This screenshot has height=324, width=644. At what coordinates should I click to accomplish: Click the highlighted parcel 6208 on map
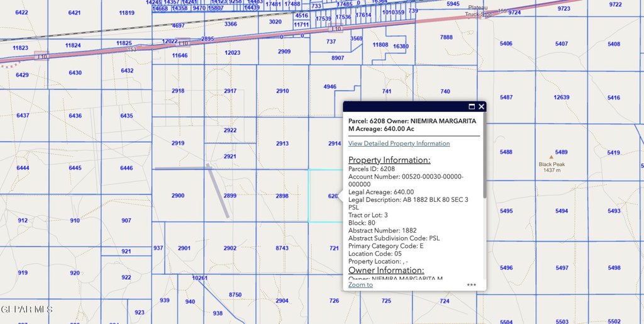pyautogui.click(x=324, y=196)
